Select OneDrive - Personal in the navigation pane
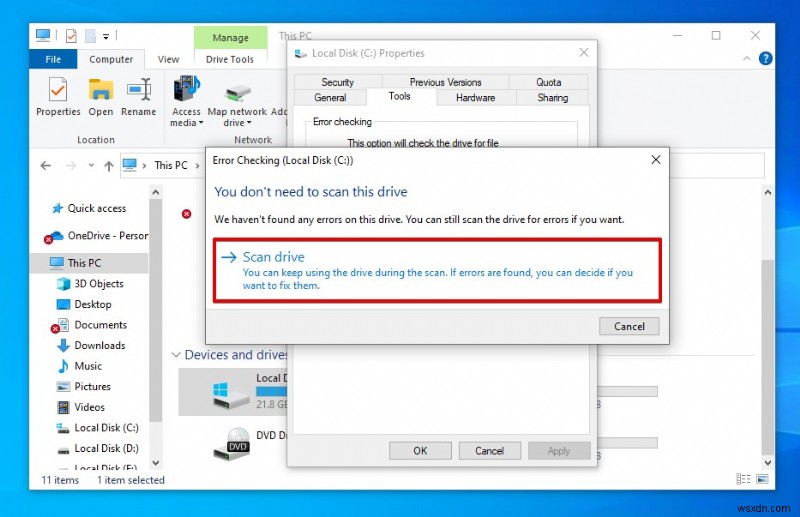 (96, 236)
